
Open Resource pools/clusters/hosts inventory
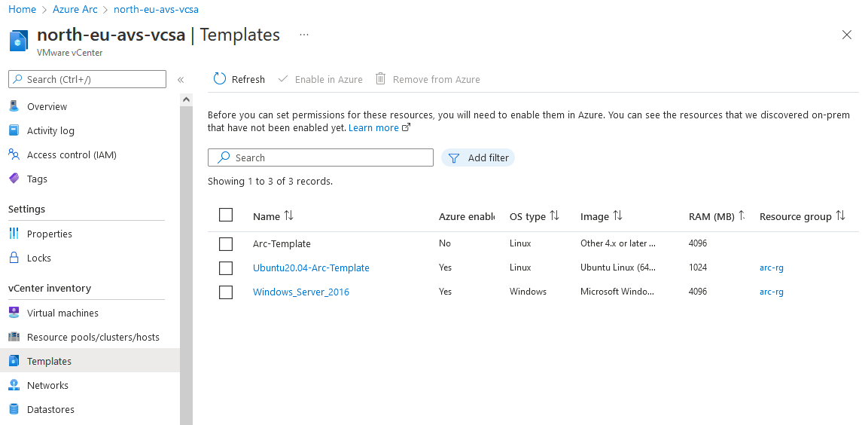[x=93, y=337]
